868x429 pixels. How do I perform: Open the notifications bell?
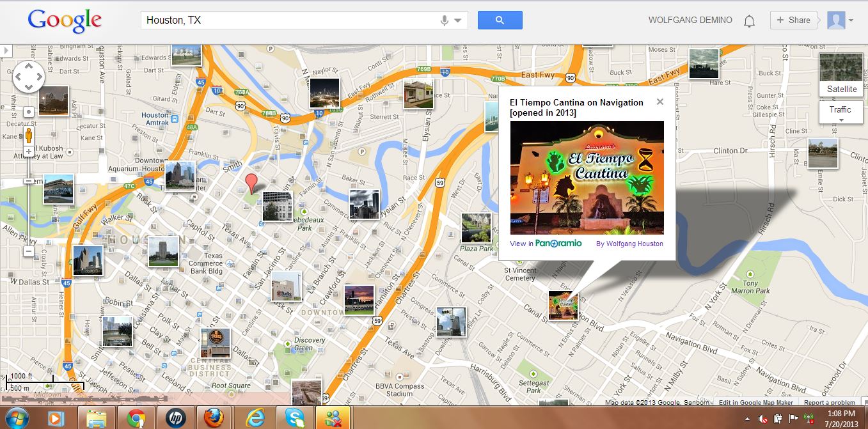(749, 20)
